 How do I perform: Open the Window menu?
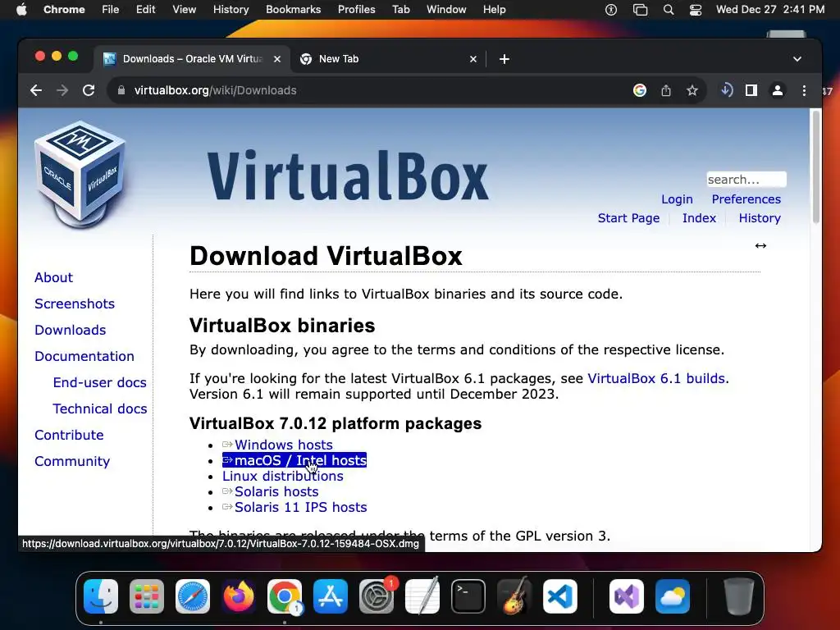pos(446,10)
